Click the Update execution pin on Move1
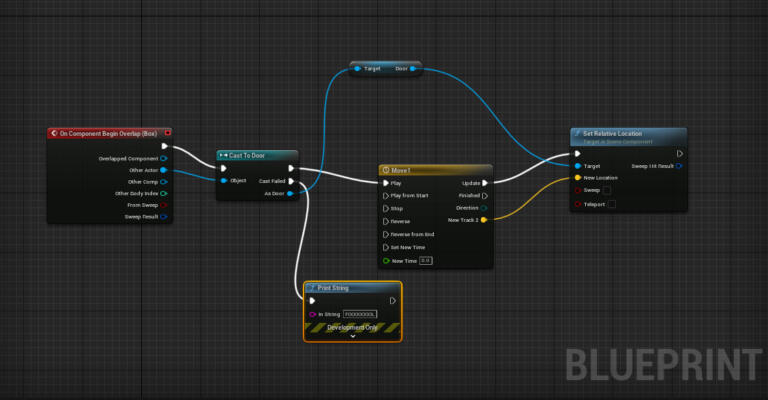 [x=485, y=183]
